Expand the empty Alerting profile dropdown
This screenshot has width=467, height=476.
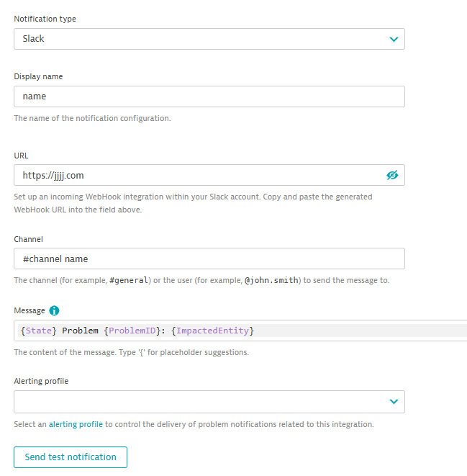click(209, 402)
